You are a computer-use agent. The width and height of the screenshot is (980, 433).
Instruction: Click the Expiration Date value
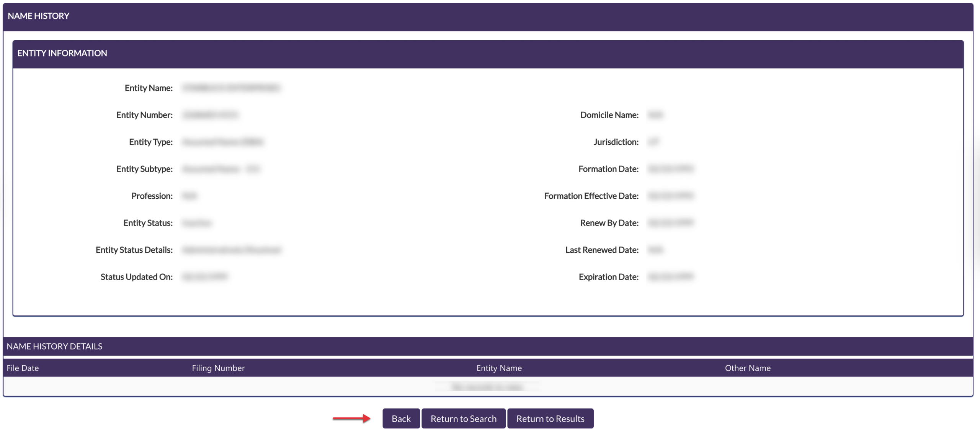670,277
